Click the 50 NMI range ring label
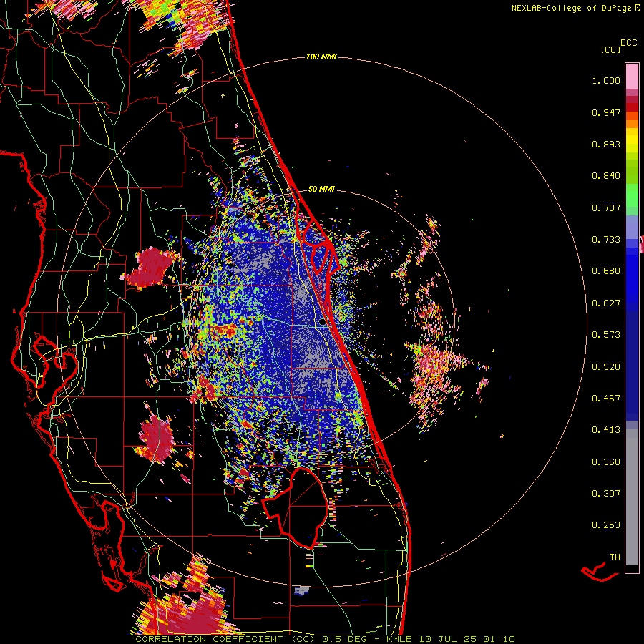The image size is (644, 644). [x=321, y=189]
